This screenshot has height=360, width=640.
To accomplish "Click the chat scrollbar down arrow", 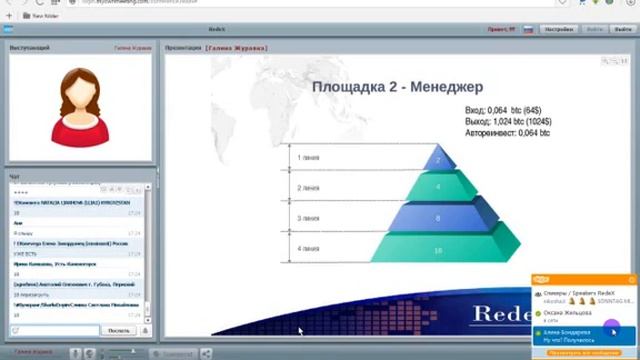I will click(x=148, y=320).
